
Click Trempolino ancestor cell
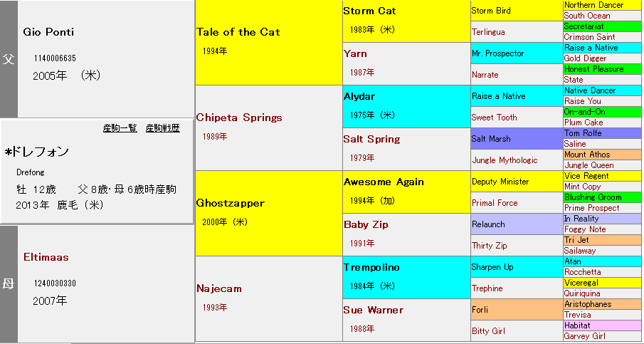point(371,267)
